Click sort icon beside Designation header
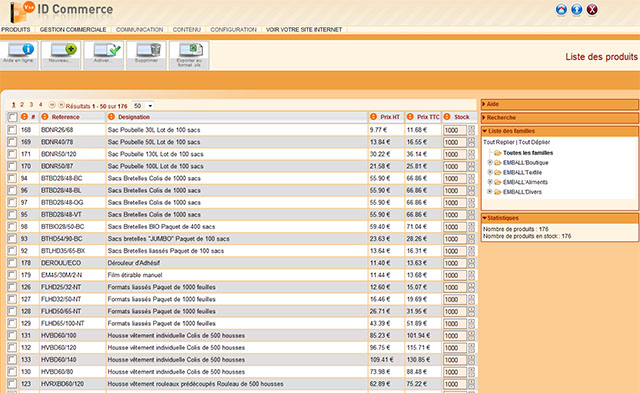The height and width of the screenshot is (393, 640). (111, 117)
